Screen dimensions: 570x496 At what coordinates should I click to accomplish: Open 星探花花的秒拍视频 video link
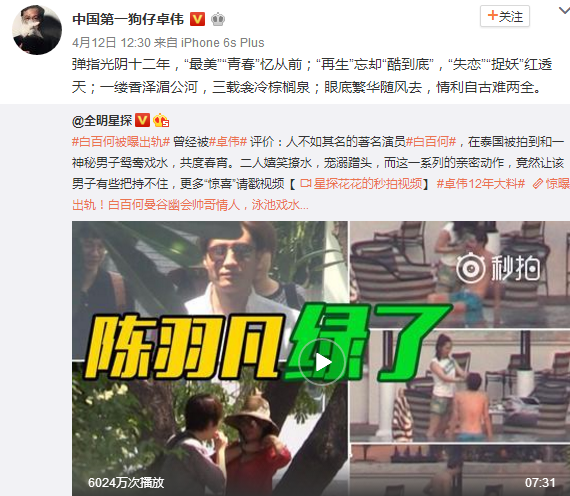368,184
